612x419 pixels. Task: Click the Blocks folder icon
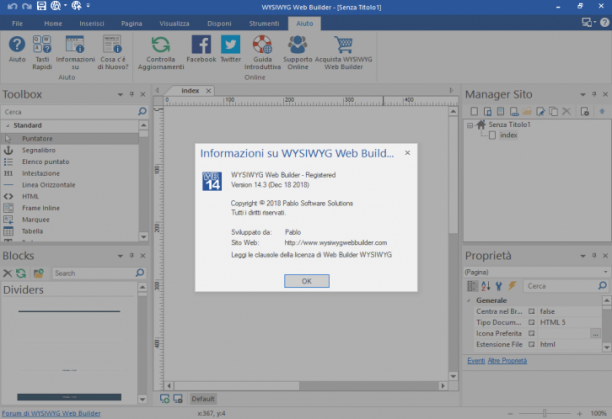(38, 273)
